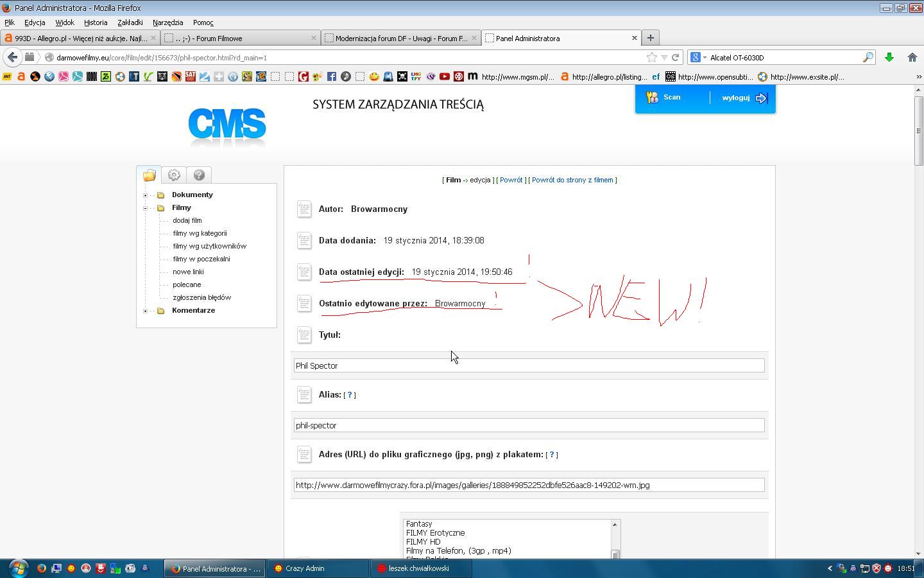924x578 pixels.
Task: Switch to 'Modernizacja forum DF' tab
Action: coord(400,38)
